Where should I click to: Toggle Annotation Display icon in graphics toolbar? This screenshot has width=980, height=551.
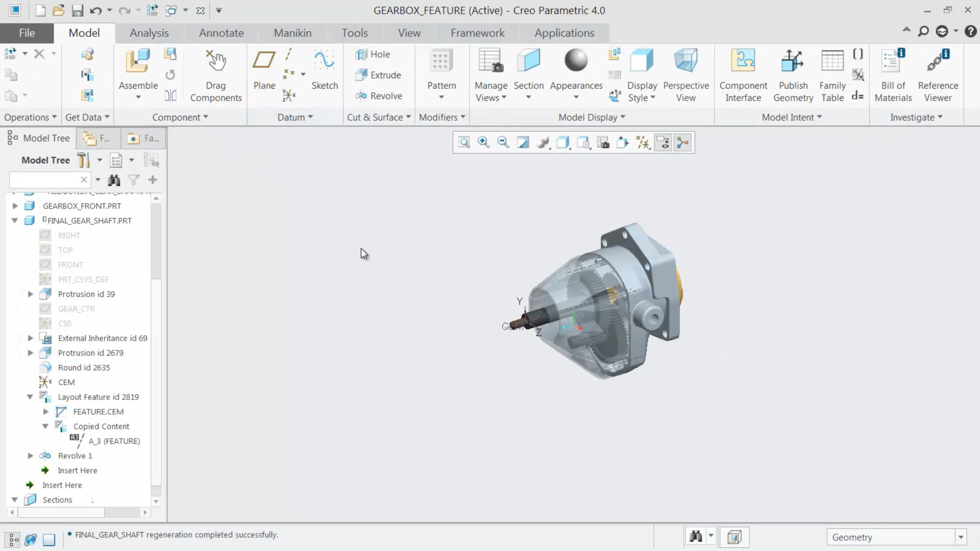point(663,142)
